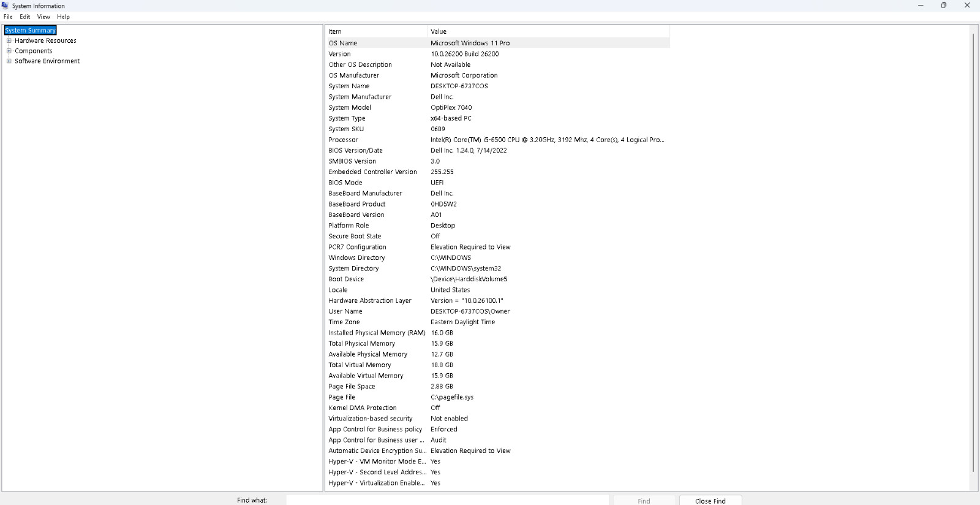The height and width of the screenshot is (505, 980).
Task: Select the Hyper-V Virtualization Enabled row
Action: click(498, 483)
